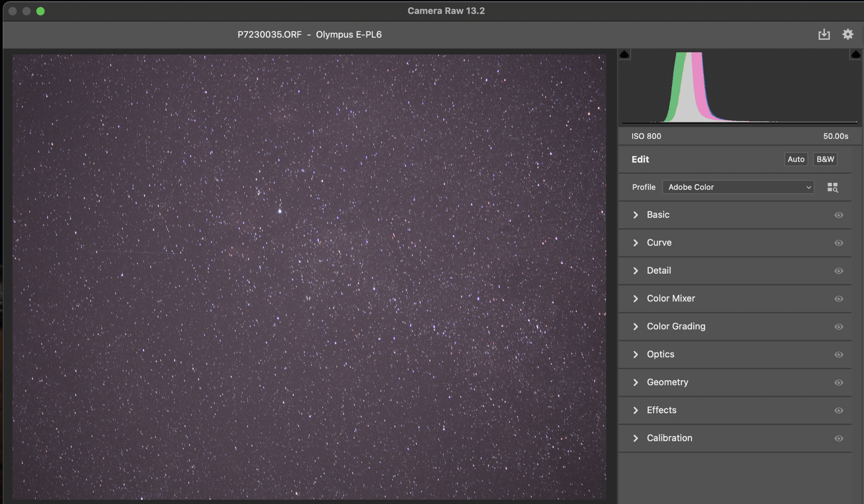Click the 50.00s exposure time readout
Image resolution: width=864 pixels, height=504 pixels.
[x=835, y=136]
